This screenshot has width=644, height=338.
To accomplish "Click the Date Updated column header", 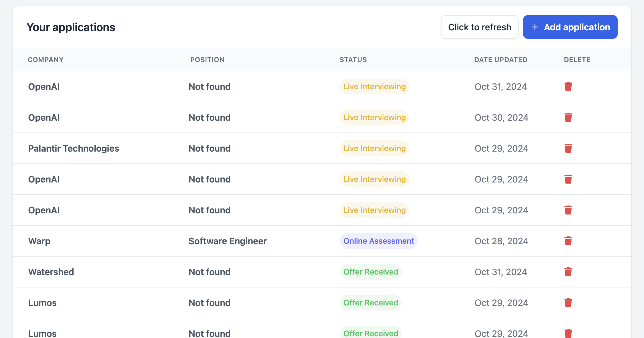I will 500,60.
